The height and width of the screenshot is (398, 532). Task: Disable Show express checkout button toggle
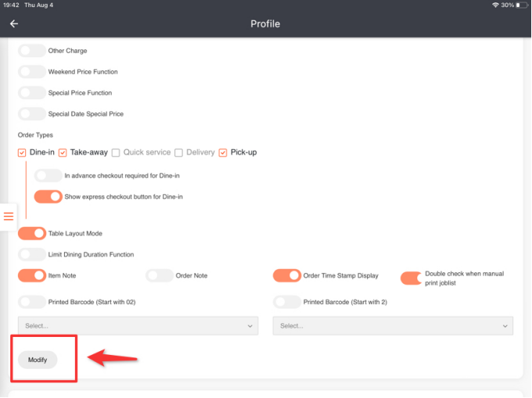click(49, 197)
